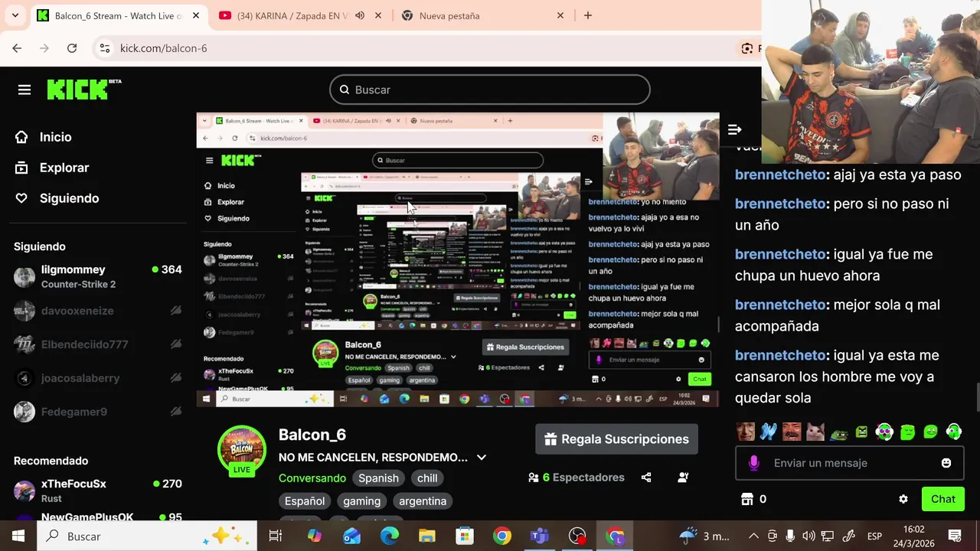
Task: Pick the laughing mustache man emote
Action: (x=792, y=432)
